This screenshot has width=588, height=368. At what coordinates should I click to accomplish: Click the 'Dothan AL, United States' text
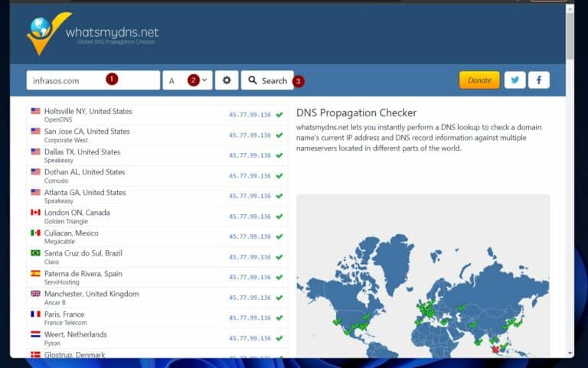(x=85, y=172)
